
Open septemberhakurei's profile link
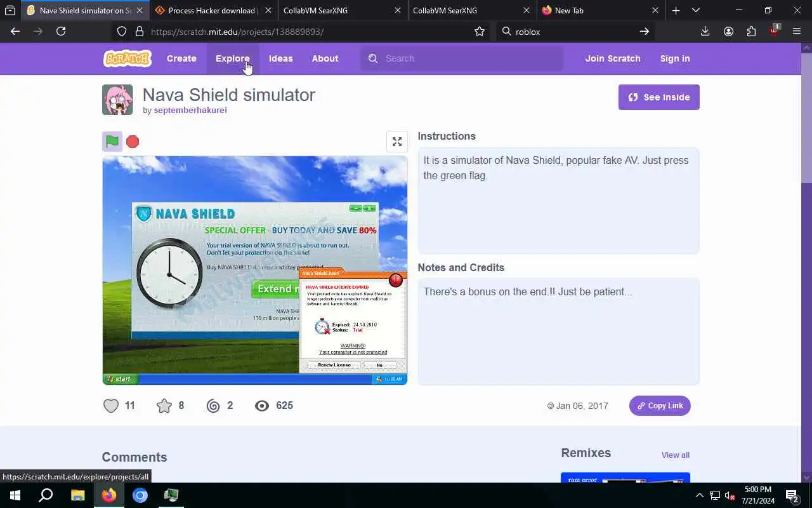pos(190,110)
